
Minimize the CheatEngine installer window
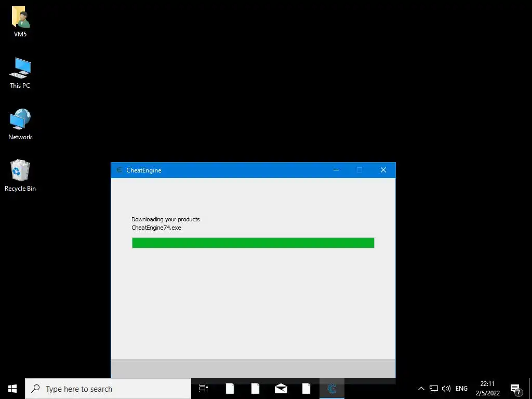tap(336, 170)
